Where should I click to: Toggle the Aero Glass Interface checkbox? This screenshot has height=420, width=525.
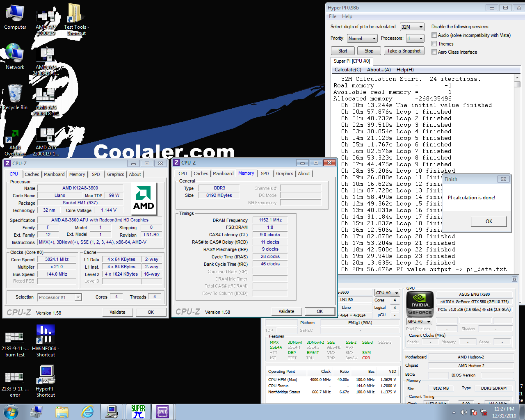coord(434,52)
